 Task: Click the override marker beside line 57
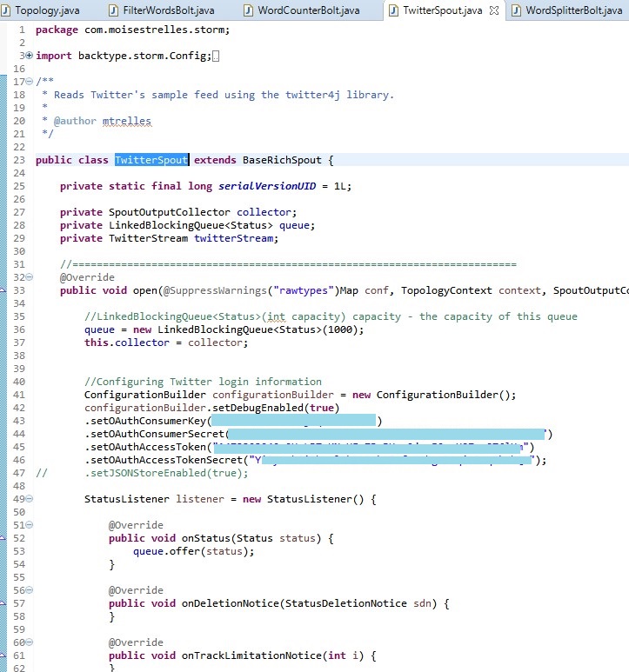[3, 603]
